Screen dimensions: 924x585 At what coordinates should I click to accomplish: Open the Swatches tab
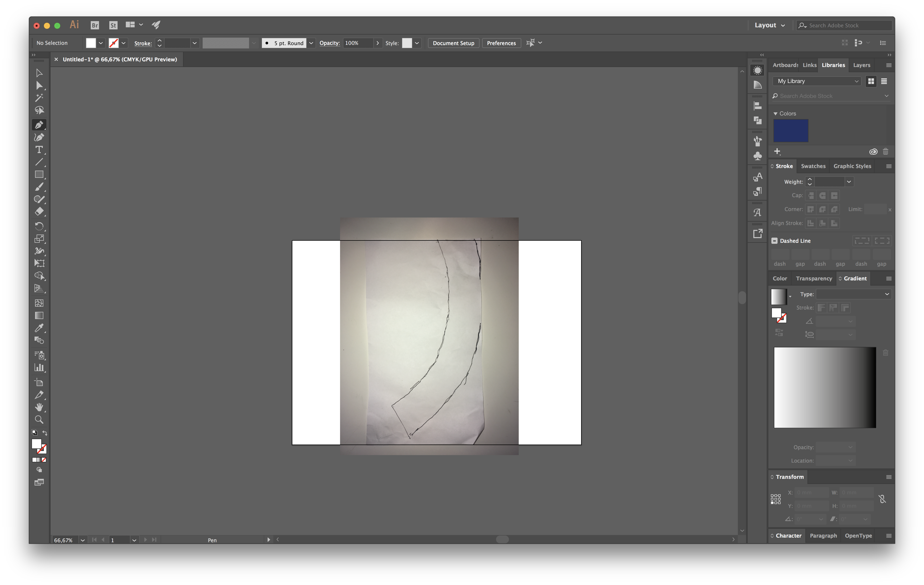(x=813, y=166)
